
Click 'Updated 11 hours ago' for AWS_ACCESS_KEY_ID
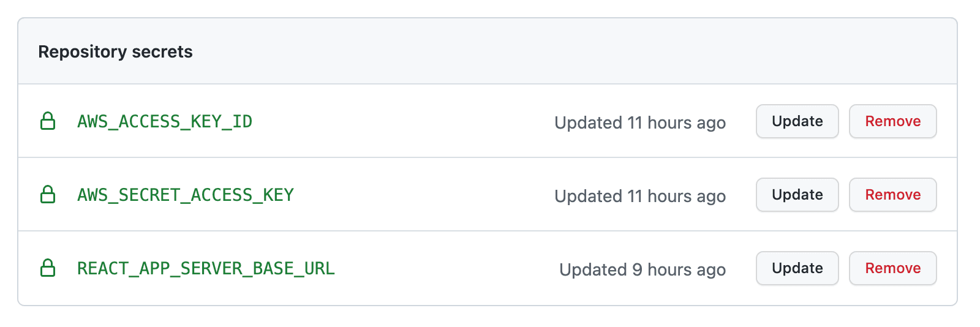[640, 122]
